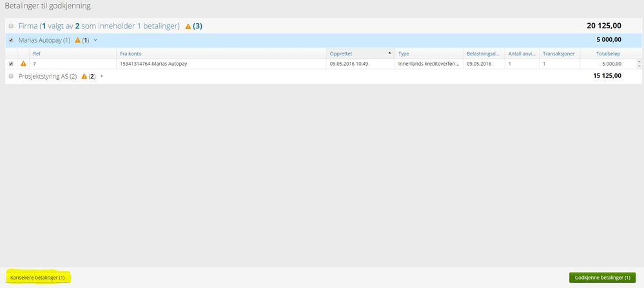644x288 pixels.
Task: Check the Prosjektstyring AS checkbox
Action: [11, 76]
